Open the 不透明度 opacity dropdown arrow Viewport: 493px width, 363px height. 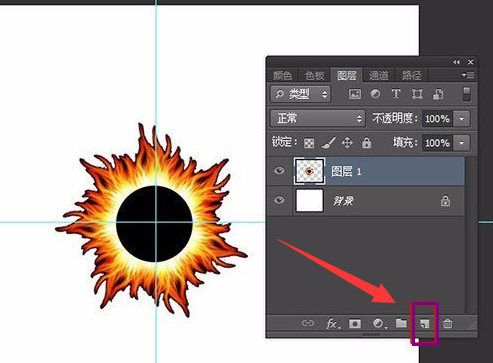(x=461, y=119)
